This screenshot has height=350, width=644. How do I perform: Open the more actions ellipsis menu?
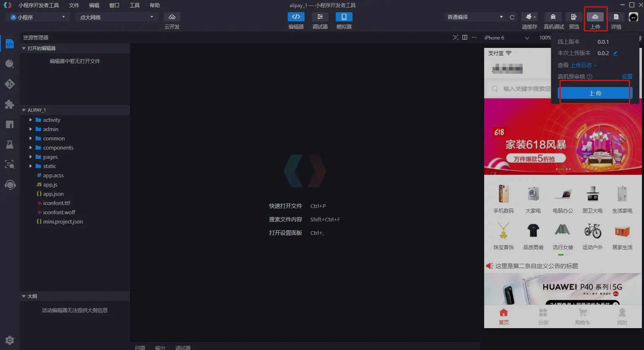click(474, 37)
